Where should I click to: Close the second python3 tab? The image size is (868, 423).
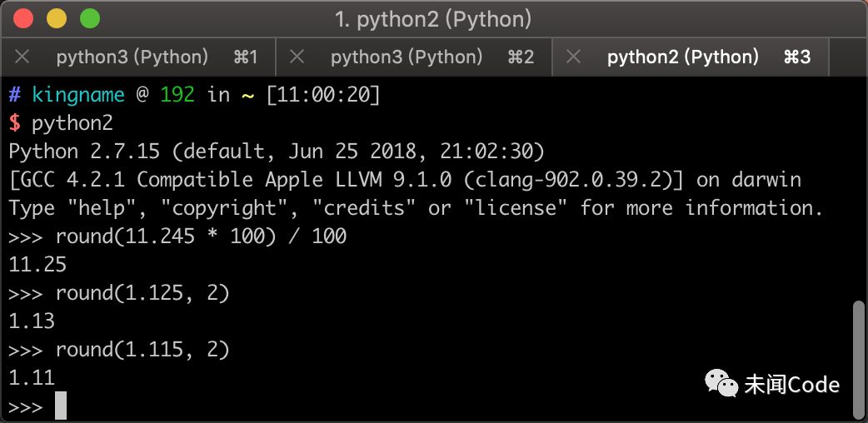tap(297, 57)
